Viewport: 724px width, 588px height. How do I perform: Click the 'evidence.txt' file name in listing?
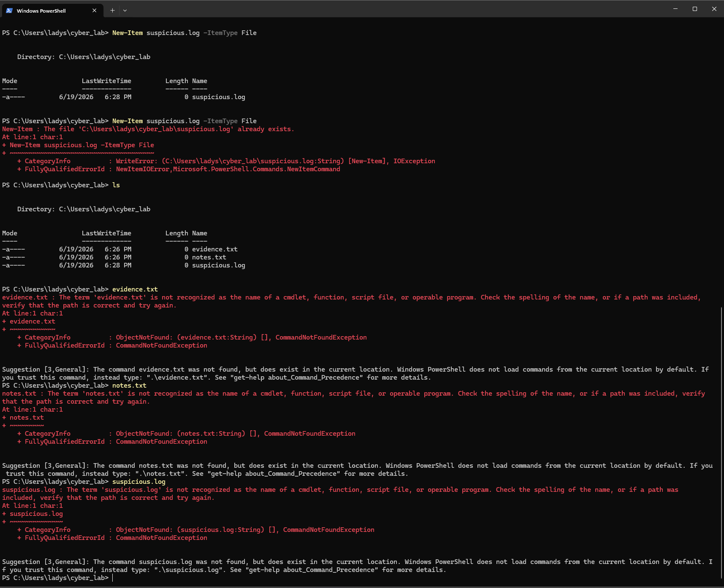pyautogui.click(x=215, y=249)
